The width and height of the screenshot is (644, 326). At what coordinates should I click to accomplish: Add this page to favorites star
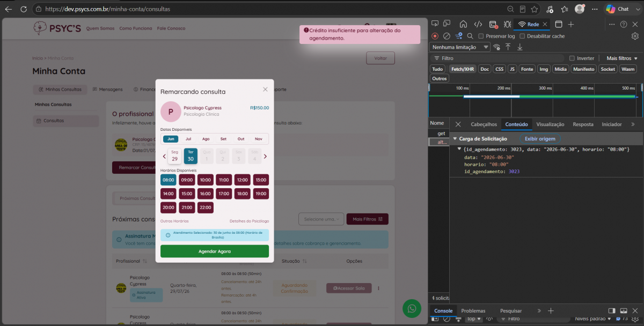[534, 9]
